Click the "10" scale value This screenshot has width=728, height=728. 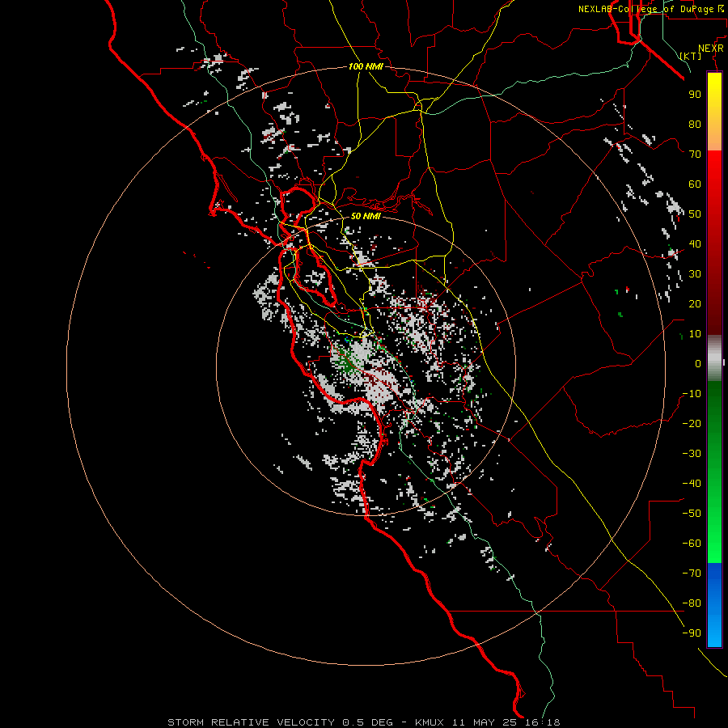pyautogui.click(x=695, y=334)
